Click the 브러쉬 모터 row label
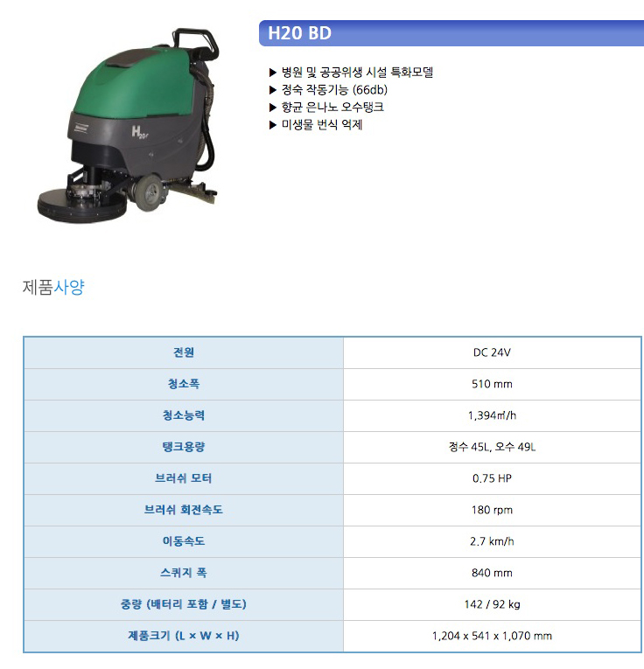This screenshot has width=644, height=669. coord(184,478)
